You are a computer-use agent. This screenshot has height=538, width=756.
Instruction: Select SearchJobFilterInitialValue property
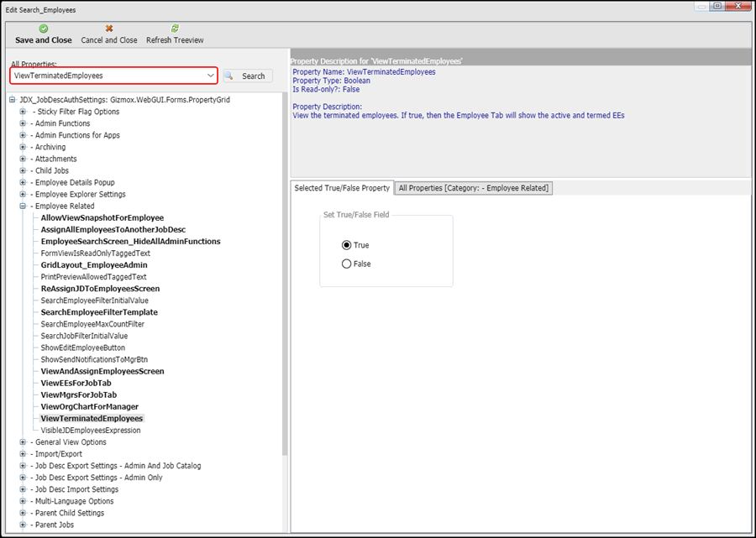click(84, 336)
